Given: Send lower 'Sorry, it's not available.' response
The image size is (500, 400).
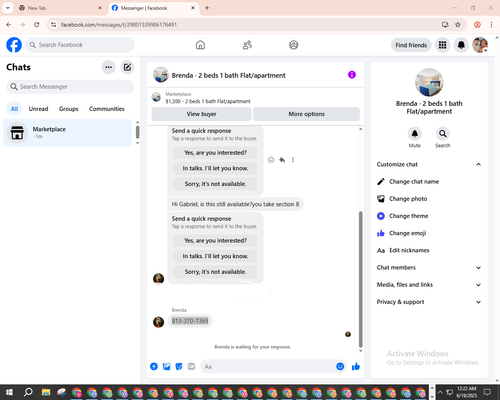Looking at the screenshot, I should click(215, 272).
